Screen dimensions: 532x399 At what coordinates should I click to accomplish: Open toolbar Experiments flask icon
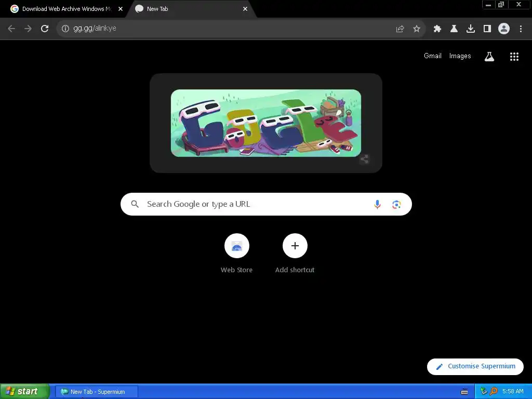coord(454,29)
